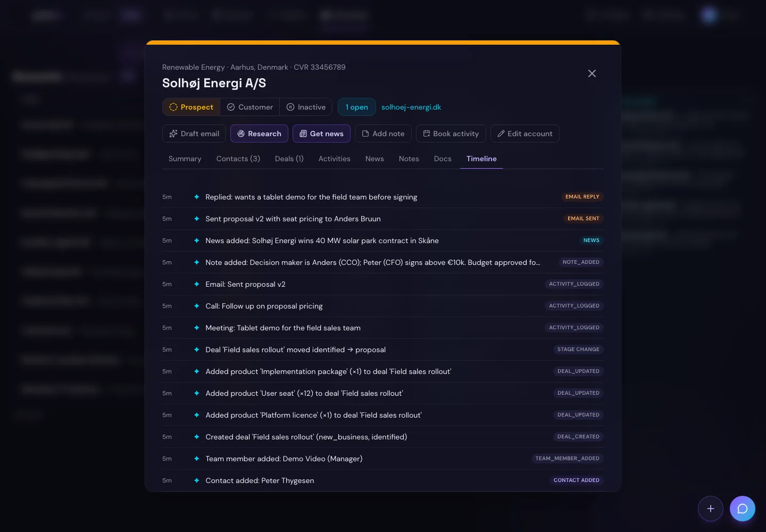Click the Draft email button
Image resolution: width=766 pixels, height=532 pixels.
tap(194, 134)
